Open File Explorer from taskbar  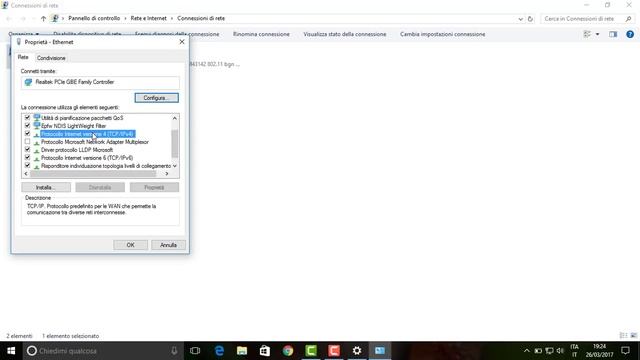[x=242, y=351]
